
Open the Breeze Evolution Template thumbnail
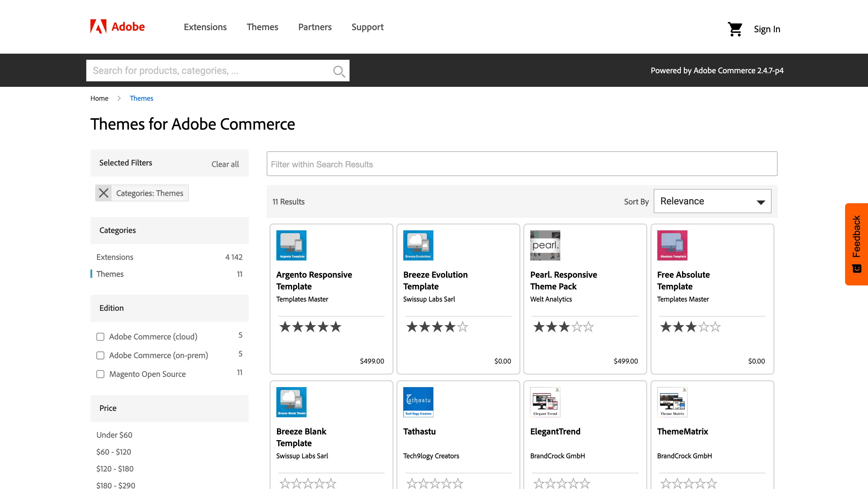click(418, 245)
